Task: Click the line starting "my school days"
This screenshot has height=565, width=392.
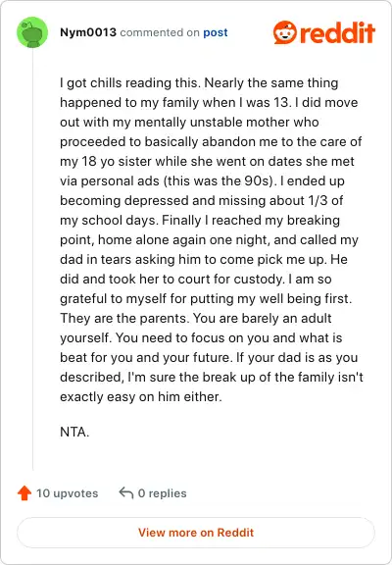Action: 200,220
